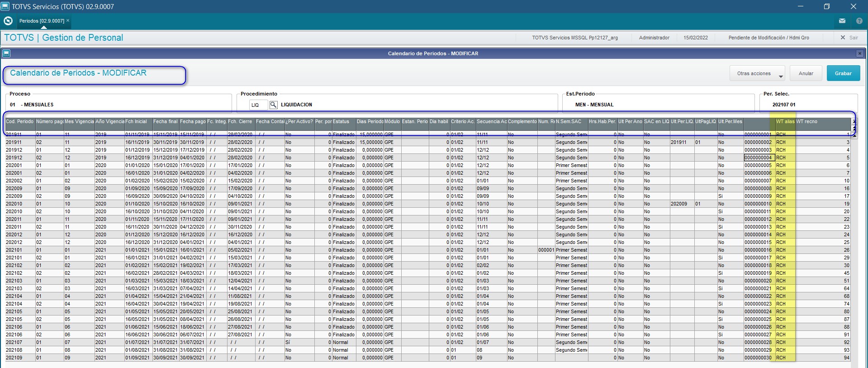Sort by the Cod. Periodo column header
The height and width of the screenshot is (368, 868).
click(x=20, y=121)
